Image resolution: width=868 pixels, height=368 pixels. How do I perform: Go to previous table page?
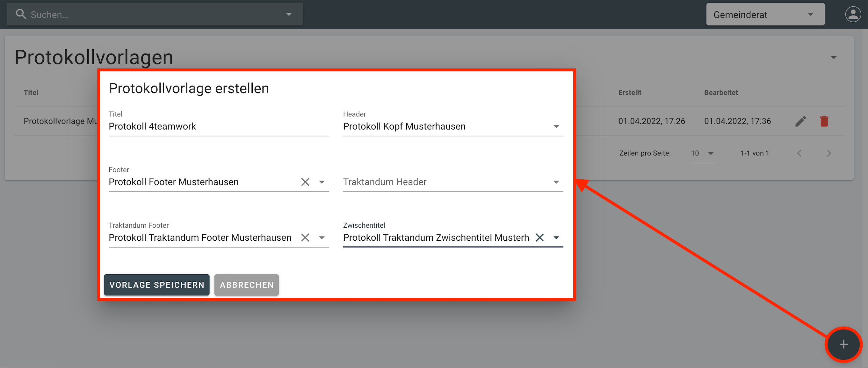click(x=799, y=153)
